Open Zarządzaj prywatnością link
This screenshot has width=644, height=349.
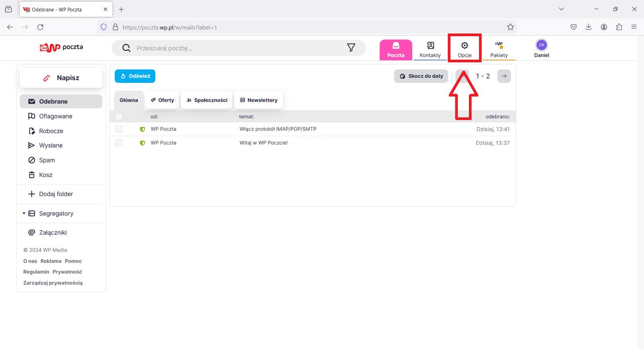(53, 283)
